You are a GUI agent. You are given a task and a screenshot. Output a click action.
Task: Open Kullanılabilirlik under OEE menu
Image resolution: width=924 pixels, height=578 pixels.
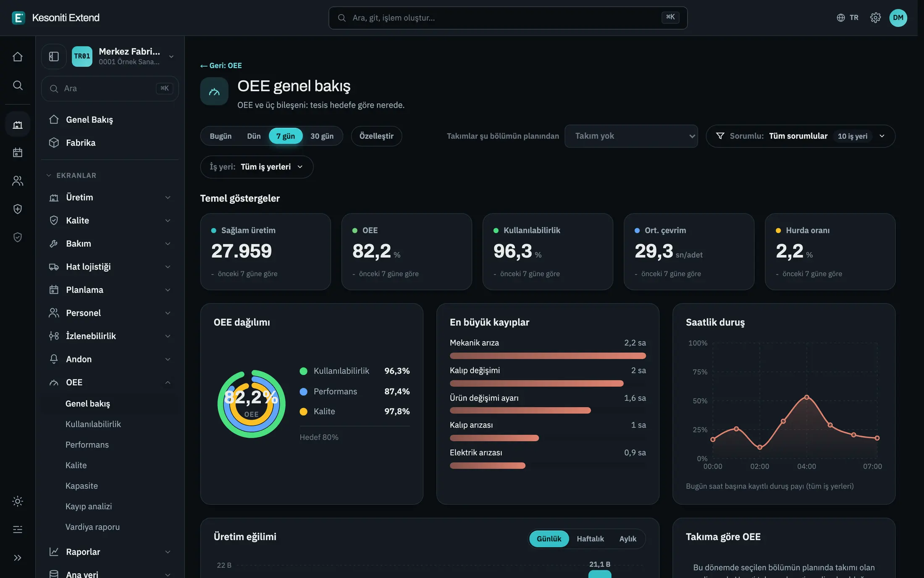click(x=93, y=424)
